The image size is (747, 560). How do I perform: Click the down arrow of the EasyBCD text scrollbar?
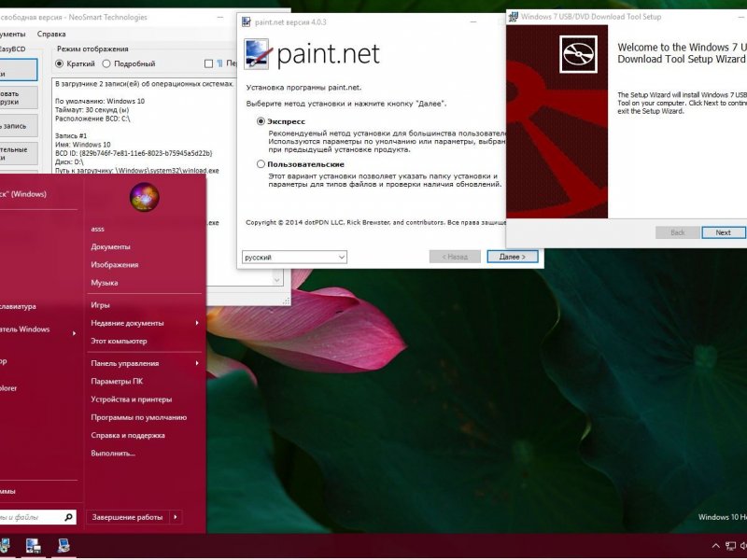point(276,281)
